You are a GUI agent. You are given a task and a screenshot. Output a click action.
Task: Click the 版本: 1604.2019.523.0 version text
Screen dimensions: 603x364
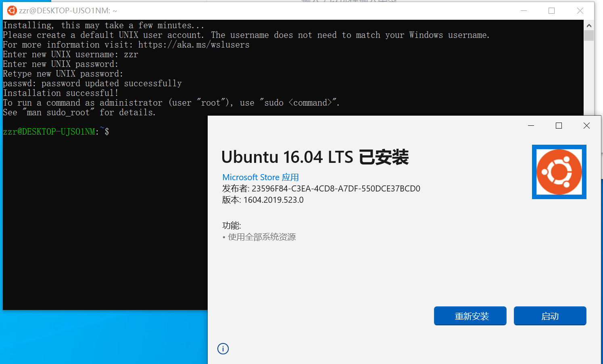tap(263, 200)
